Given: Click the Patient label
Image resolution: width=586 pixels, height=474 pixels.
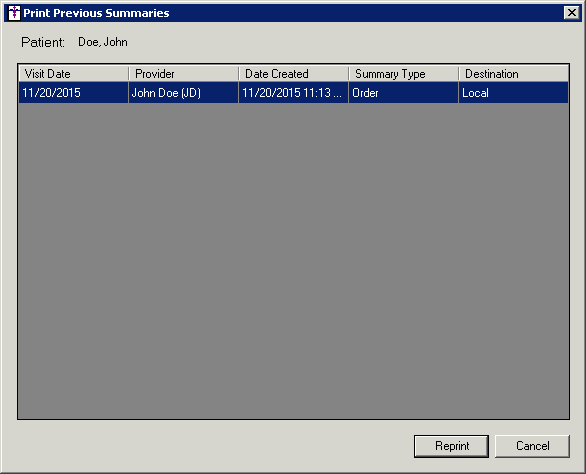Looking at the screenshot, I should pos(43,42).
